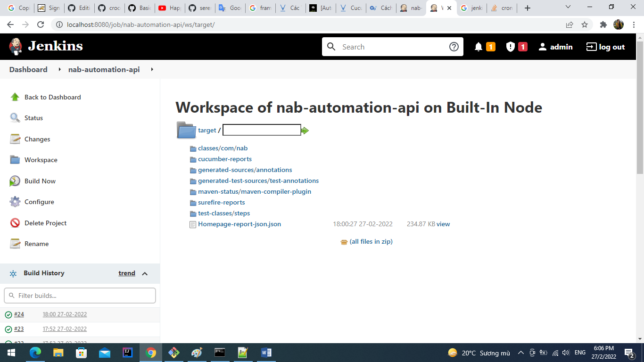The image size is (644, 362).
Task: Expand the Dashboard breadcrumb dropdown arrow
Action: tap(59, 69)
